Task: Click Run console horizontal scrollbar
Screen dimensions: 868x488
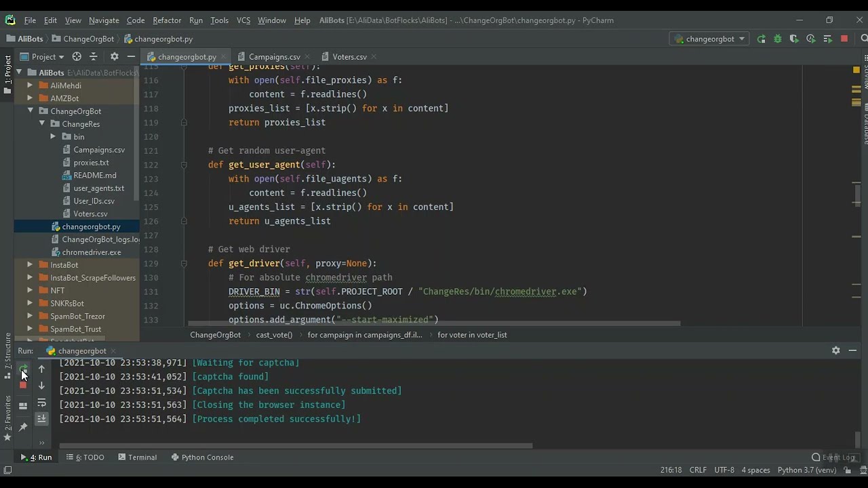Action: coord(296,446)
